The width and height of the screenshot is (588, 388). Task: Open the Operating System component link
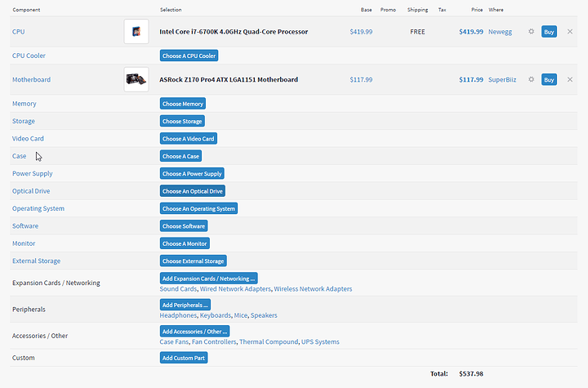point(38,208)
